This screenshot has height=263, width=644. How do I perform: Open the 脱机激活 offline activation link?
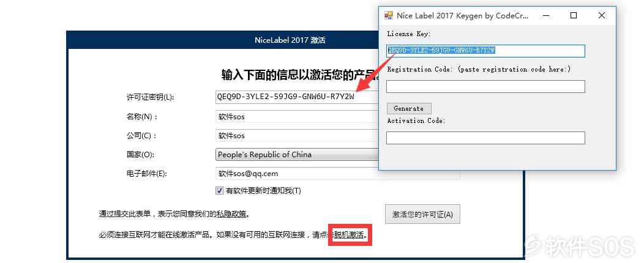(x=349, y=235)
